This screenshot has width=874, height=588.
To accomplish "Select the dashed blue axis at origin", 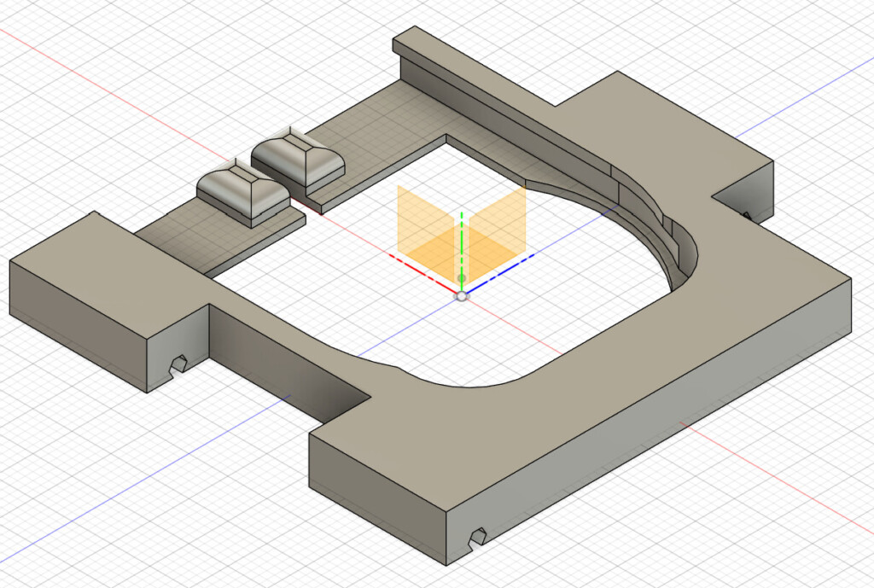I will point(500,274).
